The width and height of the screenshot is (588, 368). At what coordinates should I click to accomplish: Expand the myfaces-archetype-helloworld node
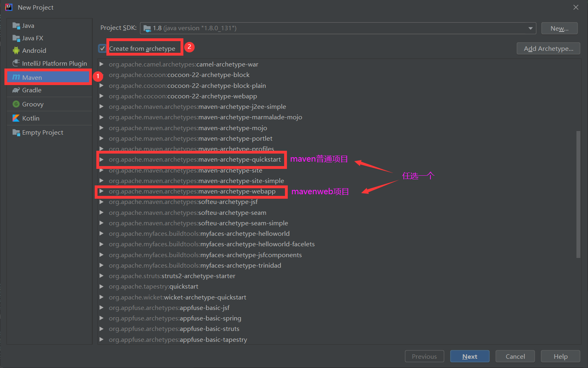pos(102,234)
